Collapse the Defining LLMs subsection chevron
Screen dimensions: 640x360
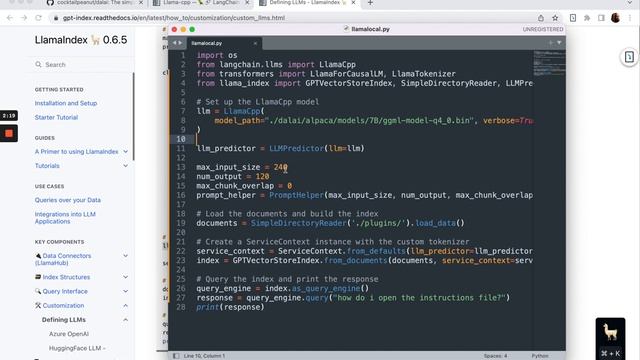click(x=126, y=320)
